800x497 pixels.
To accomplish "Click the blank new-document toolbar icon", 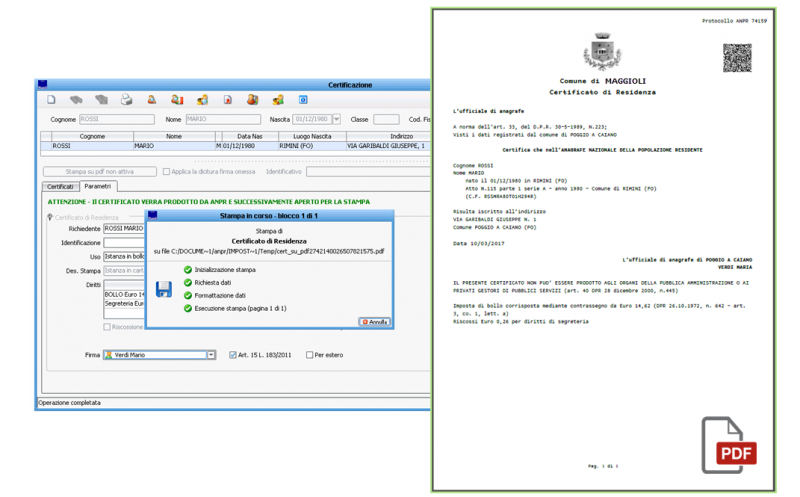I will pos(51,100).
